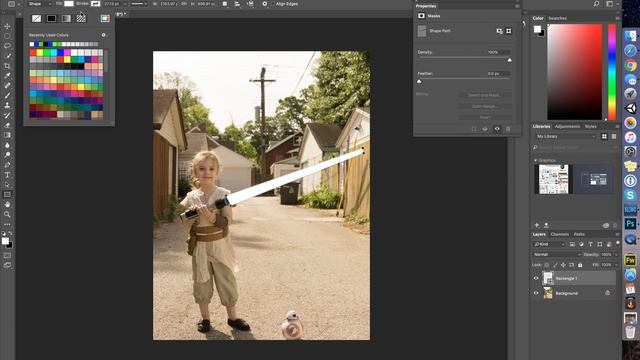The image size is (640, 360).
Task: Open Photoshop from the Dock
Action: [x=630, y=224]
